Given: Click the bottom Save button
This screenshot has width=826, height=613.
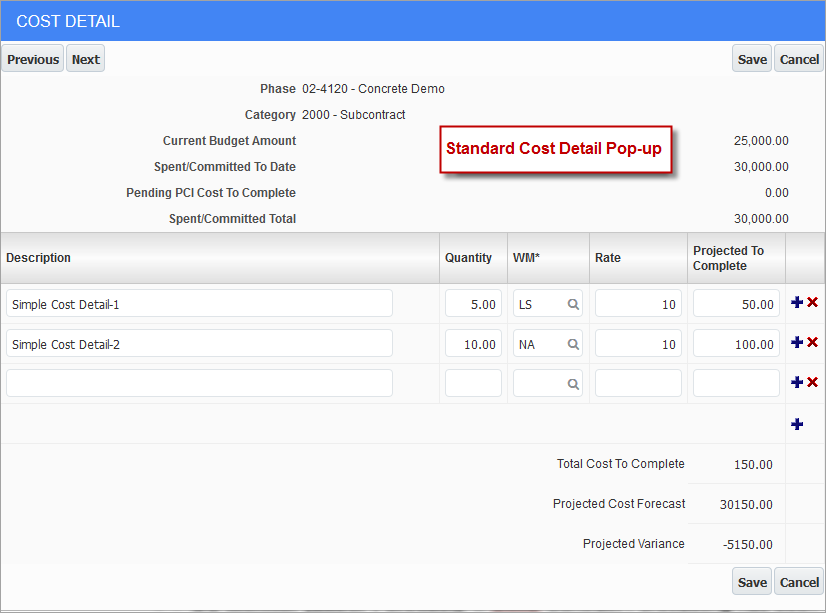Looking at the screenshot, I should coord(752,582).
